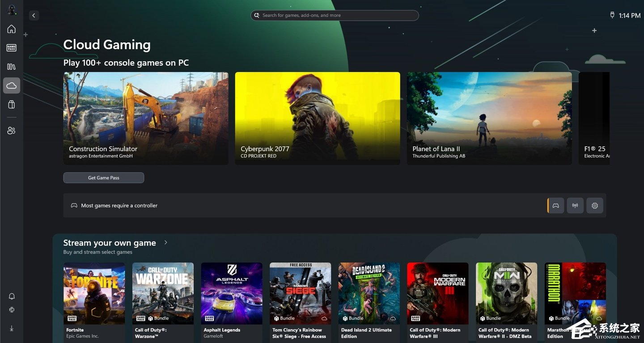Open the Store shopping bag icon
Viewport: 644px width, 343px height.
point(12,104)
